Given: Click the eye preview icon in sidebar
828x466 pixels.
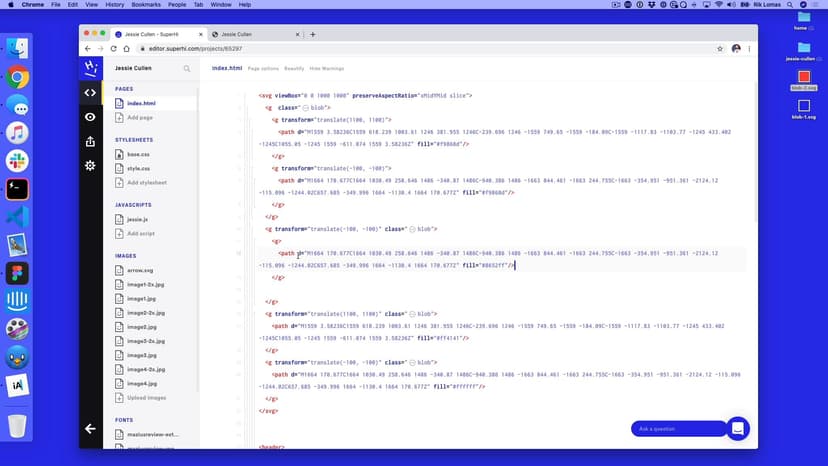Looking at the screenshot, I should click(90, 117).
